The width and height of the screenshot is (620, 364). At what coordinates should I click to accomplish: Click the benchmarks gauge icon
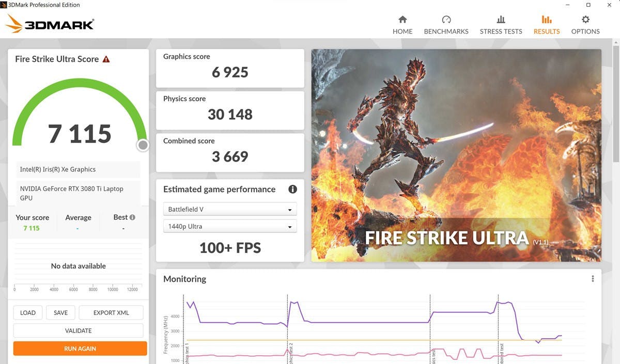coord(446,20)
